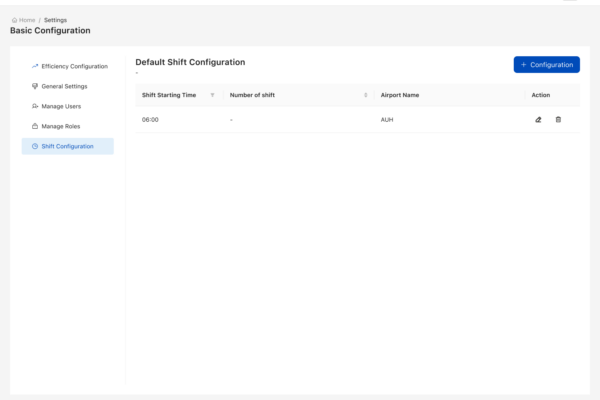The width and height of the screenshot is (600, 400).
Task: Filter by Shift Starting Time
Action: (212, 95)
